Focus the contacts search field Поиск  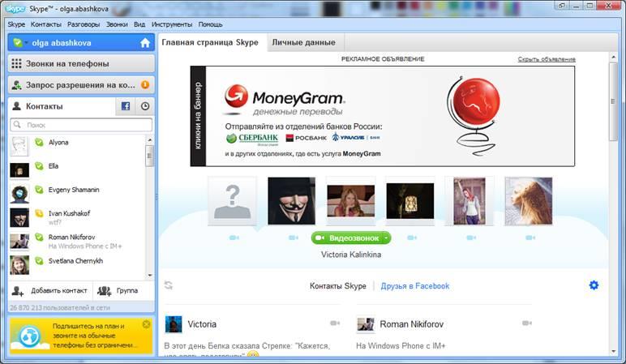click(81, 125)
